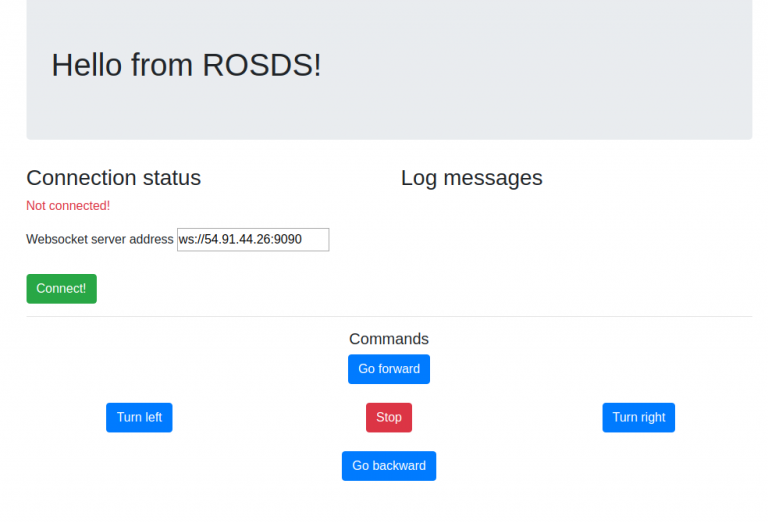Click the Hello from ROSDS! heading
This screenshot has width=768, height=523.
pos(186,65)
